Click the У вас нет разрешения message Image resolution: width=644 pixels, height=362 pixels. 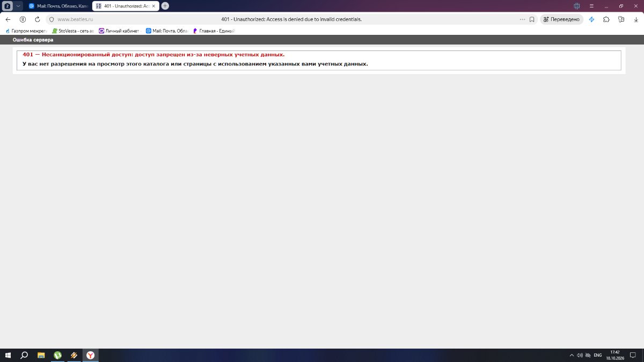tap(195, 64)
